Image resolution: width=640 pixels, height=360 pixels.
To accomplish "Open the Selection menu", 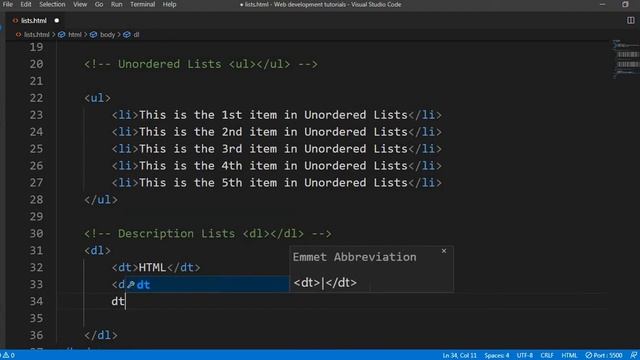I will coord(52,4).
